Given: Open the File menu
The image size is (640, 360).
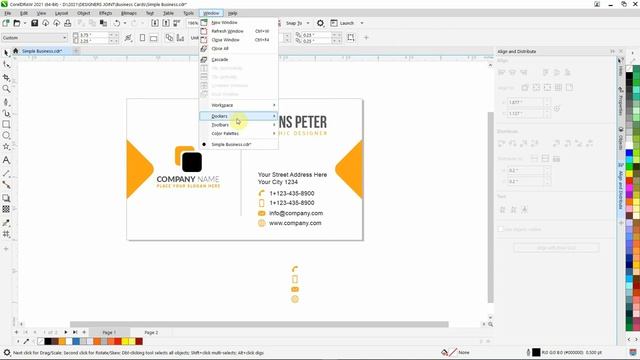Looking at the screenshot, I should coord(8,13).
